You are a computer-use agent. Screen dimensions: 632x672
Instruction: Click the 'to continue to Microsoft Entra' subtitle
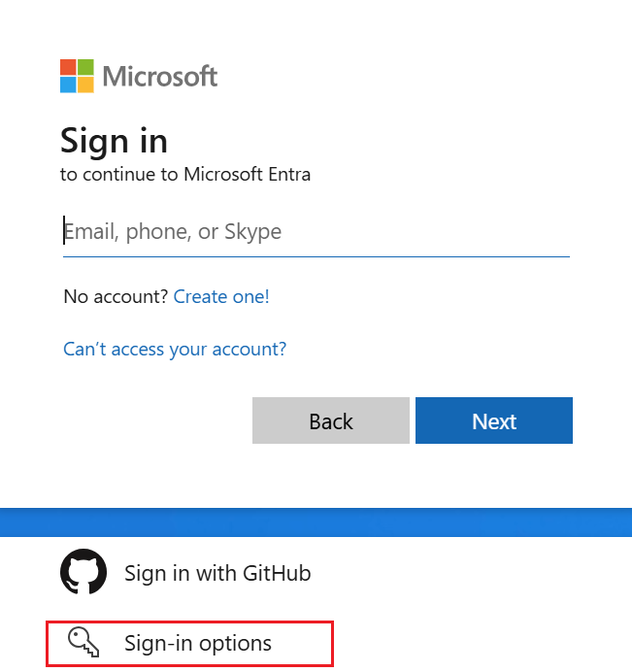tap(185, 175)
